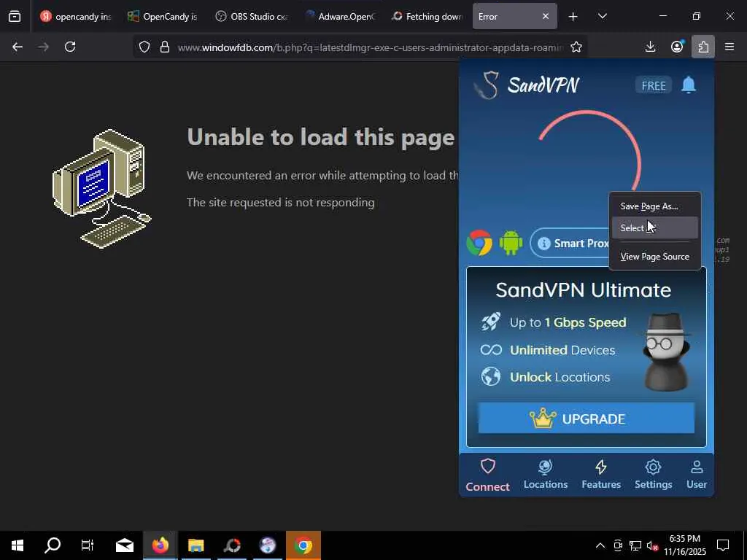
Task: Open File Explorer from taskbar
Action: [x=196, y=545]
